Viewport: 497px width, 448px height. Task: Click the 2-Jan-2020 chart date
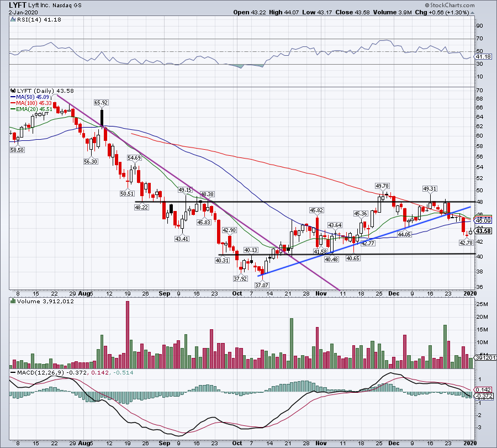23,13
